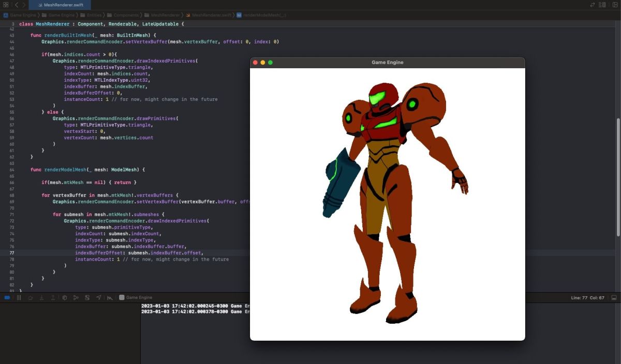Click the func renderModelMesh declaration

88,170
